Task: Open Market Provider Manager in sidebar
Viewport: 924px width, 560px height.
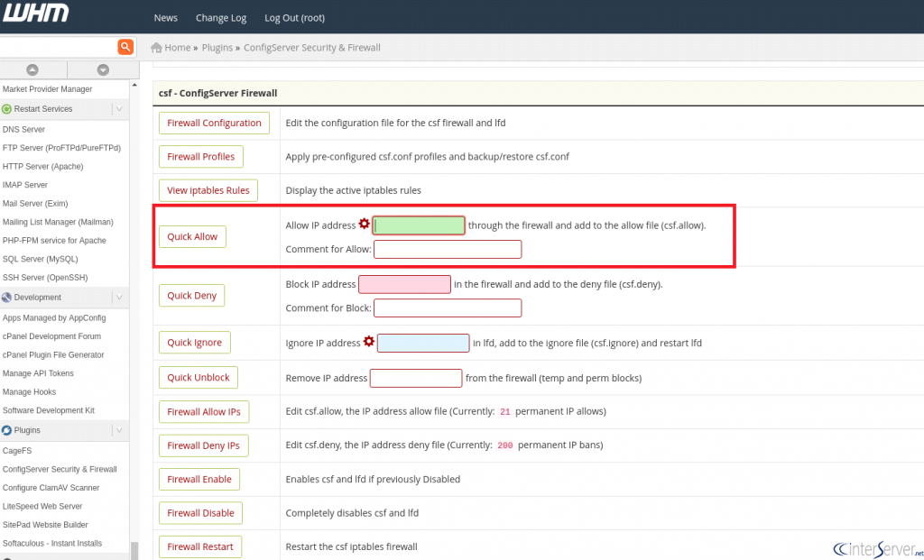Action: (47, 89)
